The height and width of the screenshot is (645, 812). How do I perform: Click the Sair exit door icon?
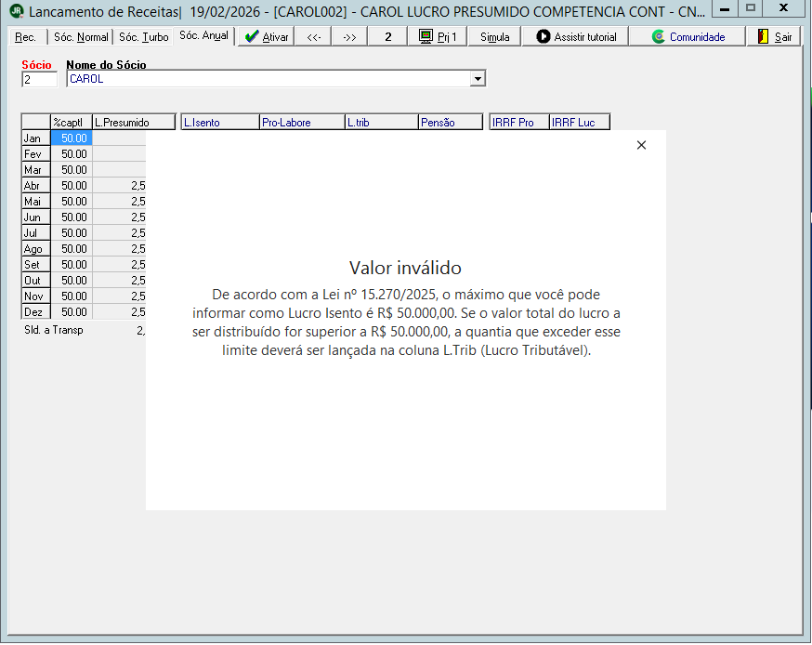pos(763,37)
